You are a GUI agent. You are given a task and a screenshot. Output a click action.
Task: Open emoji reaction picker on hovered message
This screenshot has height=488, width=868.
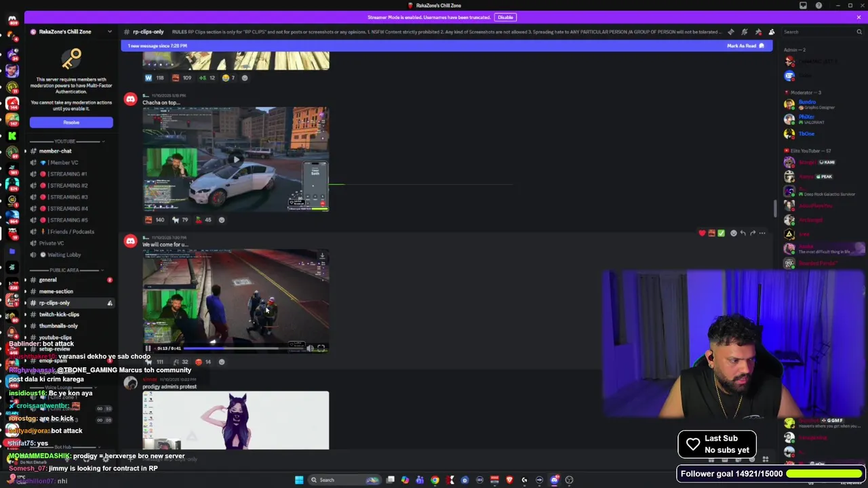pos(733,233)
